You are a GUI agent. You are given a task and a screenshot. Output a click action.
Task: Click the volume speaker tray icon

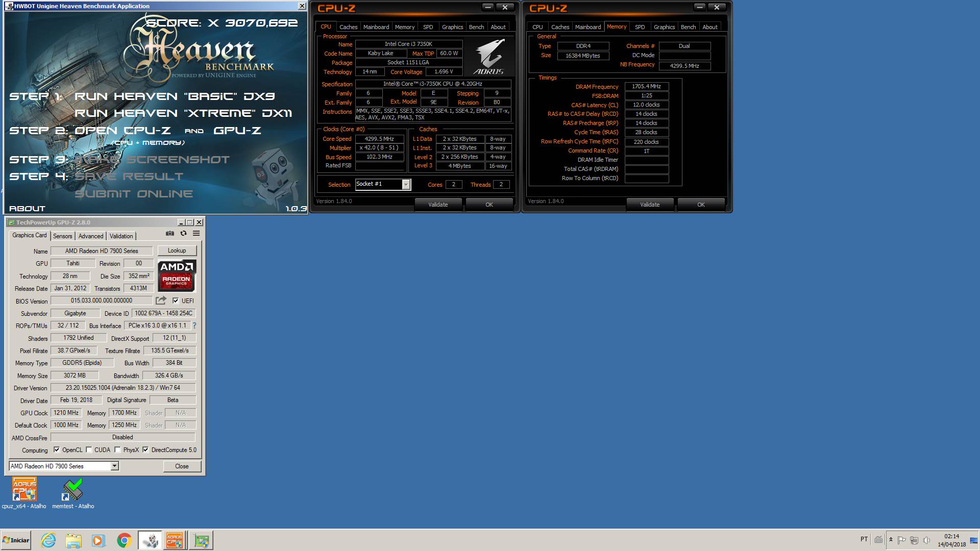[x=926, y=540]
